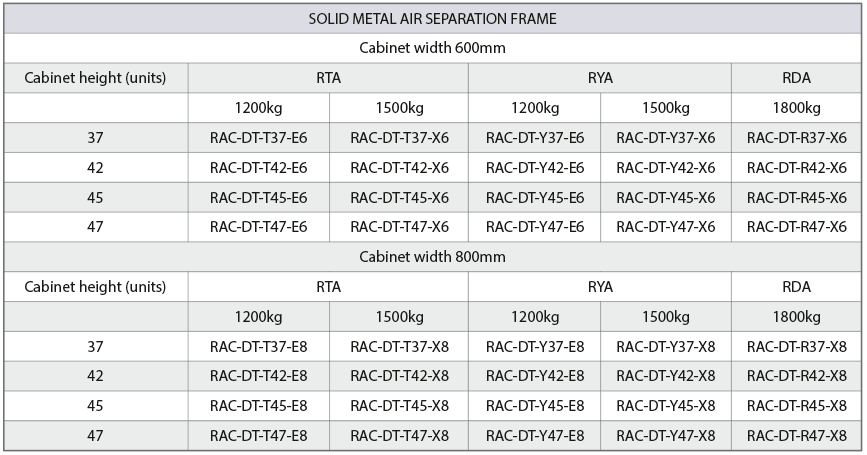Select cell RAC-DT-R42-X8
This screenshot has height=455, width=867.
pyautogui.click(x=797, y=376)
